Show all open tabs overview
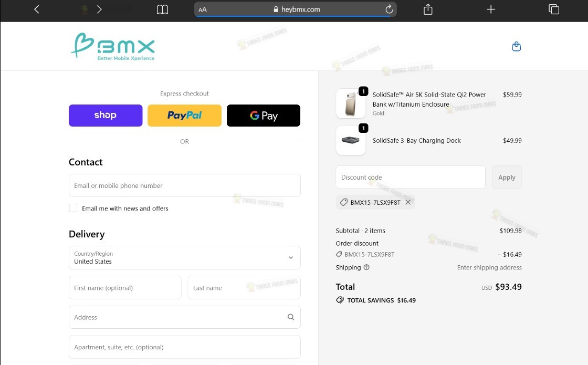 click(554, 9)
